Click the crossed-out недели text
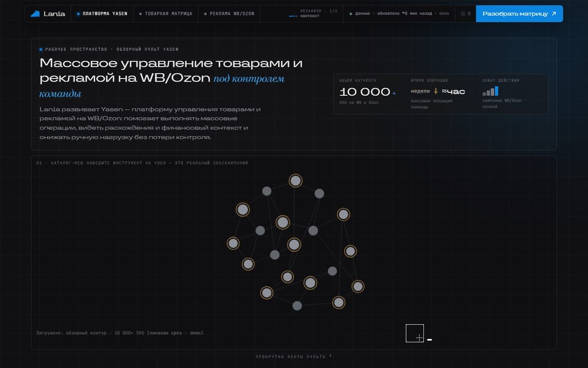This screenshot has width=588, height=368. coord(420,91)
